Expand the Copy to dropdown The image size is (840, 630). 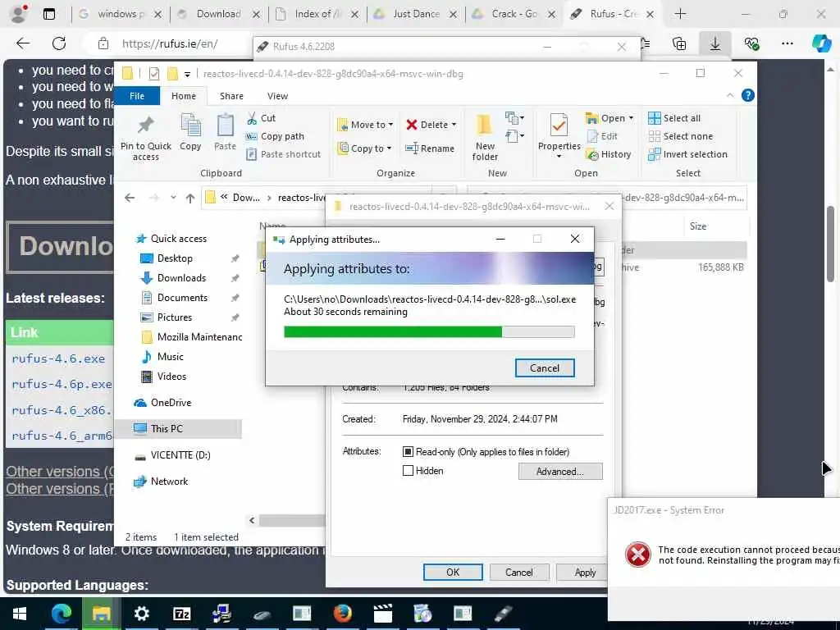[x=389, y=148]
